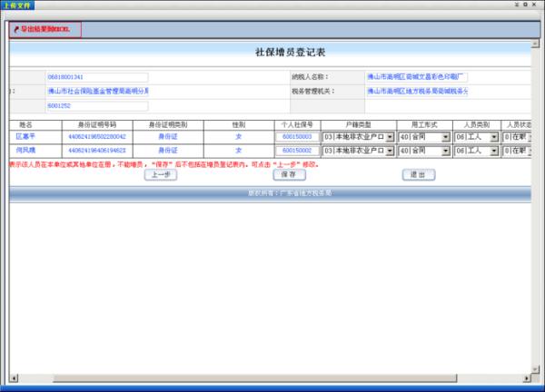Image resolution: width=545 pixels, height=392 pixels.
Task: Click the 保存 (save) button
Action: [287, 174]
